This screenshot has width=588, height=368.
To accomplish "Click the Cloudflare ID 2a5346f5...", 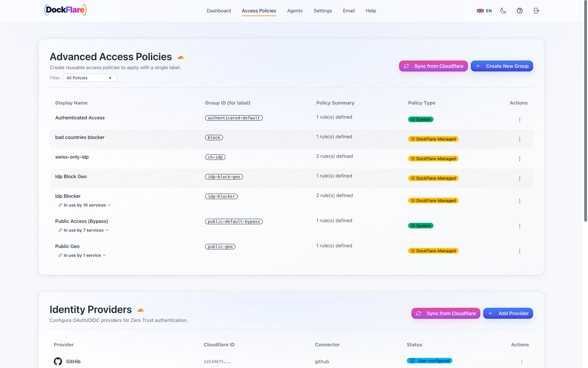I will [217, 362].
